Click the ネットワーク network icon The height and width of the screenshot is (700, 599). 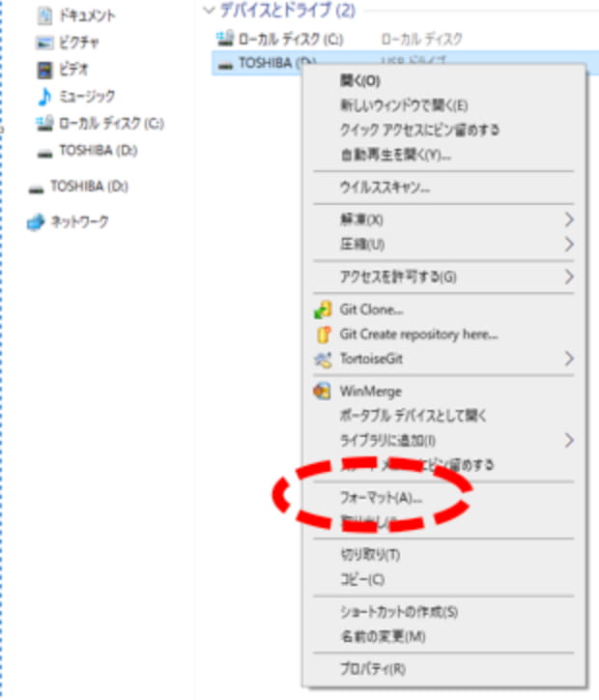point(36,221)
